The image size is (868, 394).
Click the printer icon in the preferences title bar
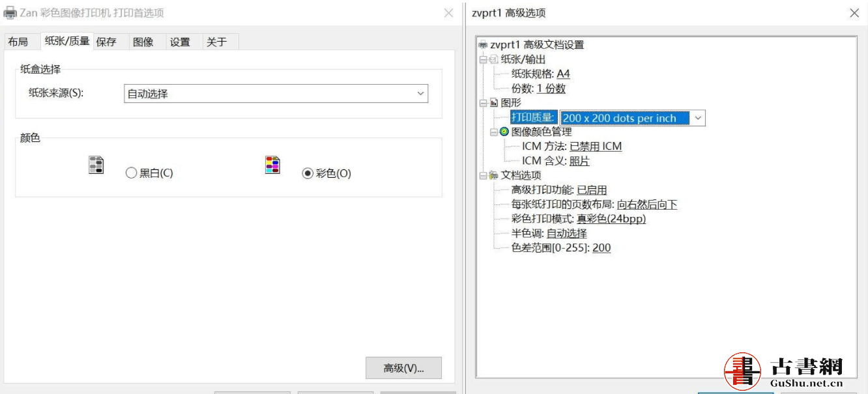[x=10, y=13]
